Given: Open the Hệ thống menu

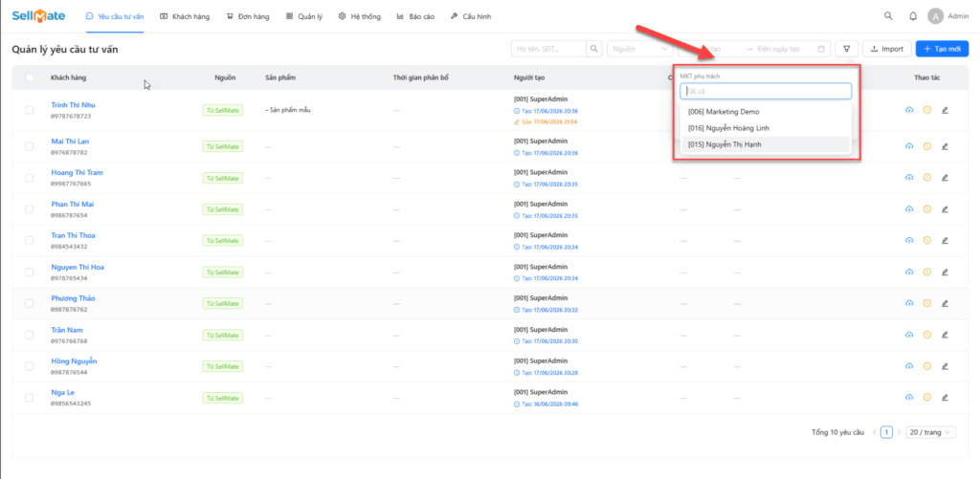Looking at the screenshot, I should click(x=360, y=17).
